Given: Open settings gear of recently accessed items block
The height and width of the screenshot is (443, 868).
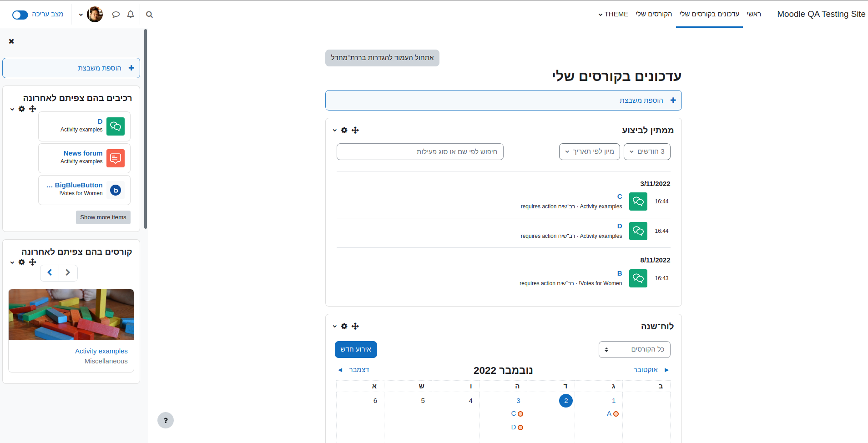Looking at the screenshot, I should (21, 109).
